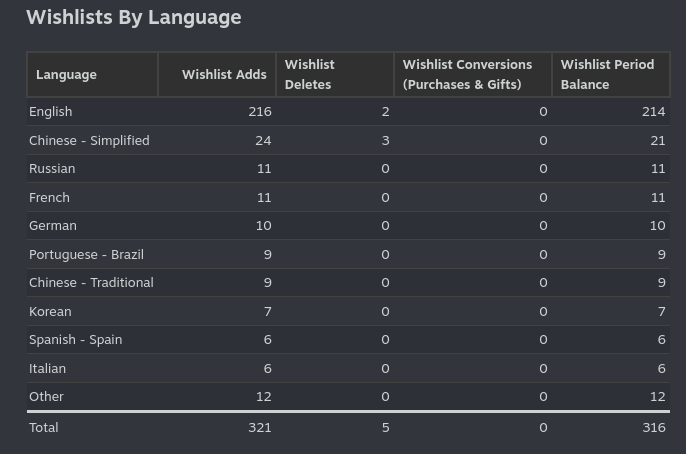Click Russian period balance value 11

click(x=658, y=168)
